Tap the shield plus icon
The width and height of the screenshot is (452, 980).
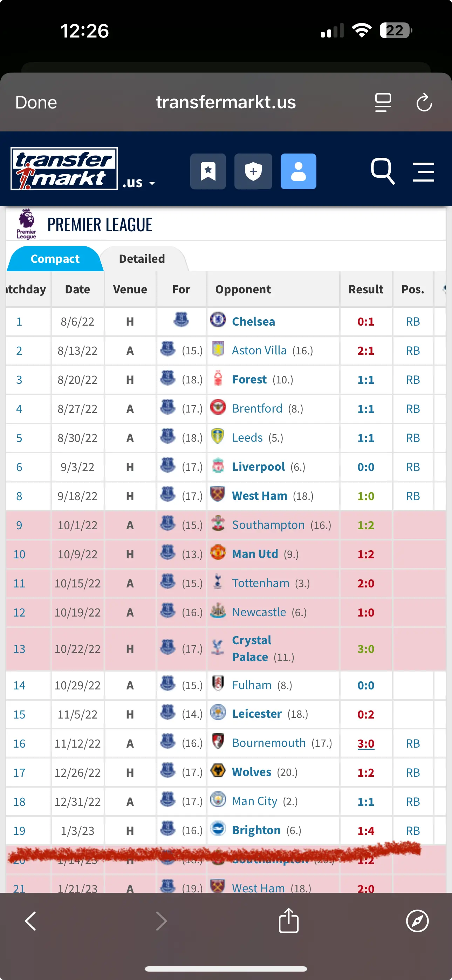tap(253, 171)
